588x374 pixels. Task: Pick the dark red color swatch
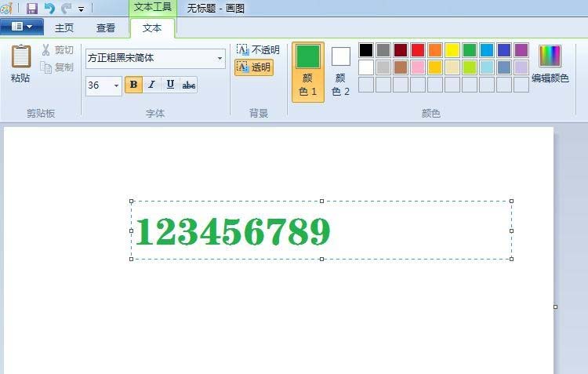click(401, 50)
